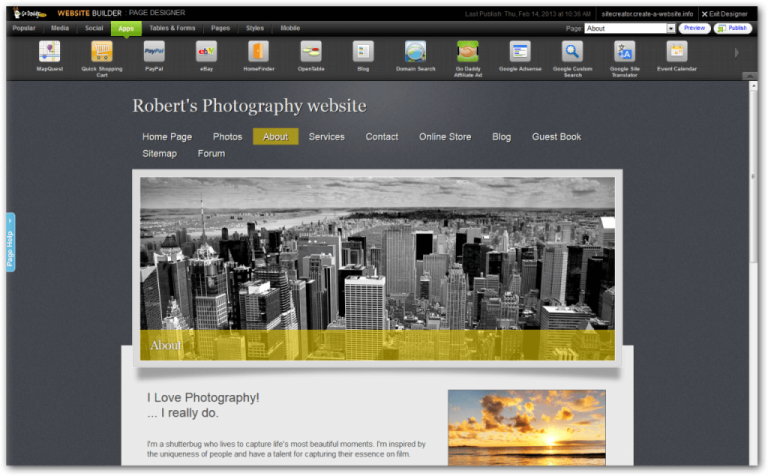768x476 pixels.
Task: Open Services in site navigation
Action: pos(327,137)
